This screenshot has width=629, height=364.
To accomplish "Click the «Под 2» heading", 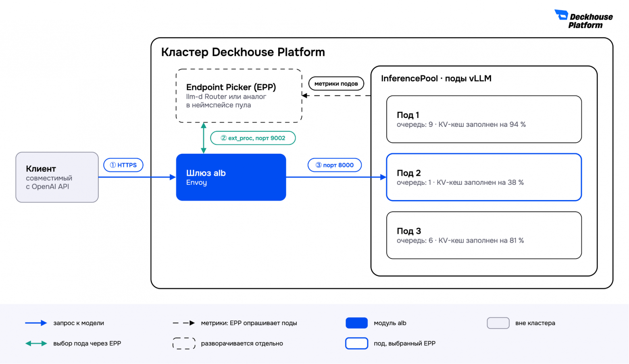I will [x=409, y=173].
